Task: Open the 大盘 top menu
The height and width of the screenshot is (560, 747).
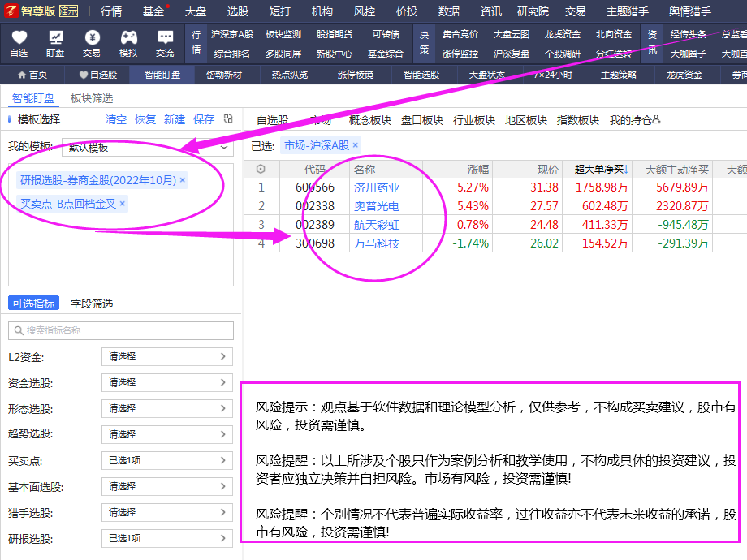Action: [x=196, y=11]
